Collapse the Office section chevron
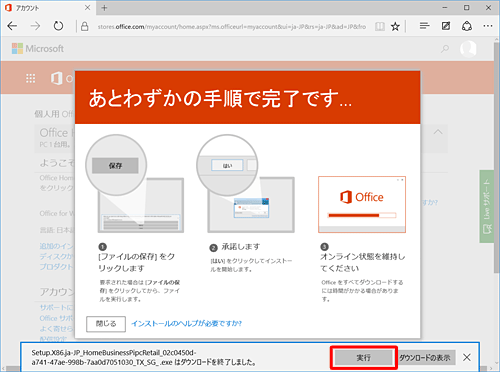Image resolution: width=500 pixels, height=372 pixels. (438, 132)
